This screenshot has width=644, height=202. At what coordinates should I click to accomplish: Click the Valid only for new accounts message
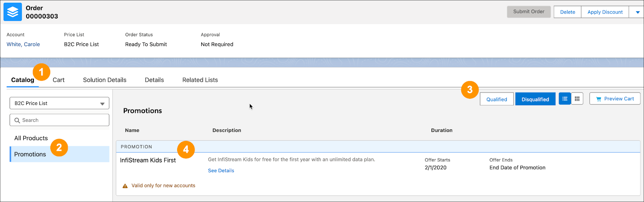click(163, 186)
